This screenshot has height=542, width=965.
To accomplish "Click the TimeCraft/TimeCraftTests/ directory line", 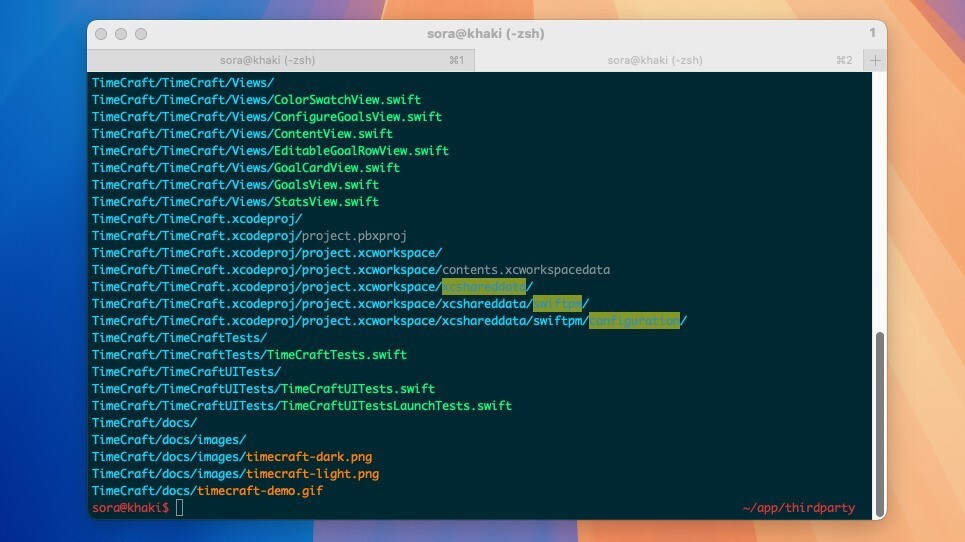I will (x=179, y=338).
